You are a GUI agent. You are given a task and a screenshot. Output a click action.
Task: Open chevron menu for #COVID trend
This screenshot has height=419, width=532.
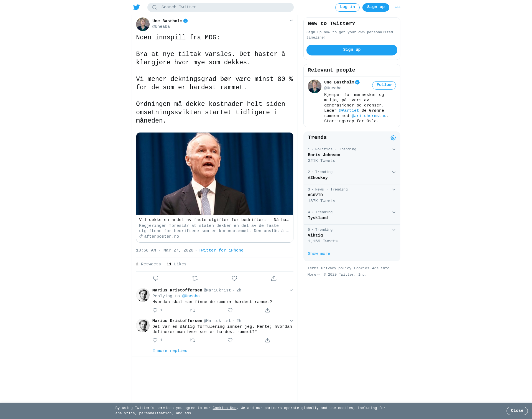[x=394, y=190]
